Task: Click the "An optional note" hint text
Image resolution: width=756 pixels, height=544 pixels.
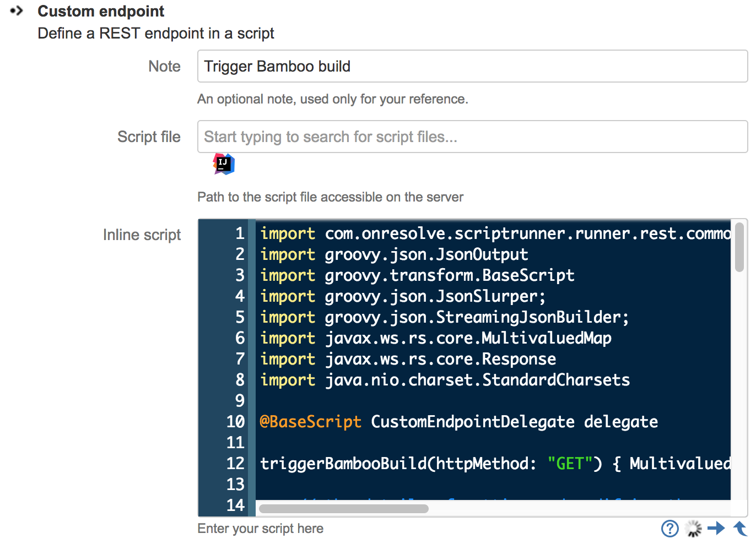Action: 333,99
